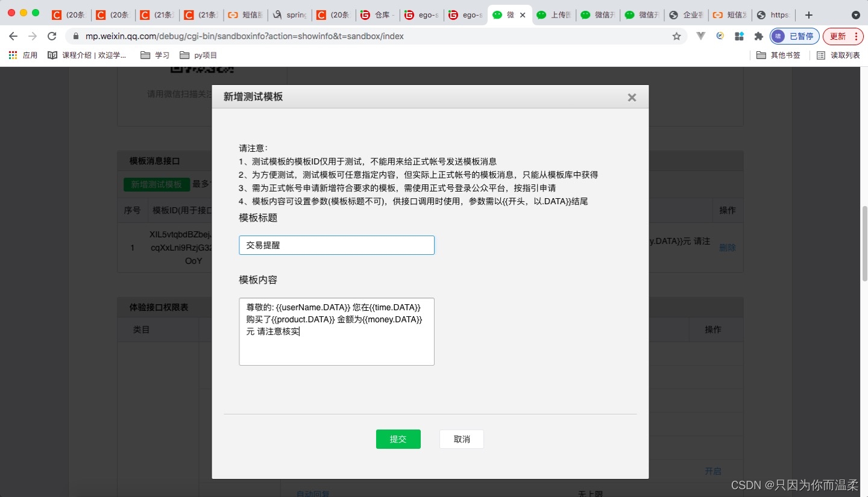Click the macOS green fullscreen button
Viewport: 868px width, 497px height.
pos(36,13)
